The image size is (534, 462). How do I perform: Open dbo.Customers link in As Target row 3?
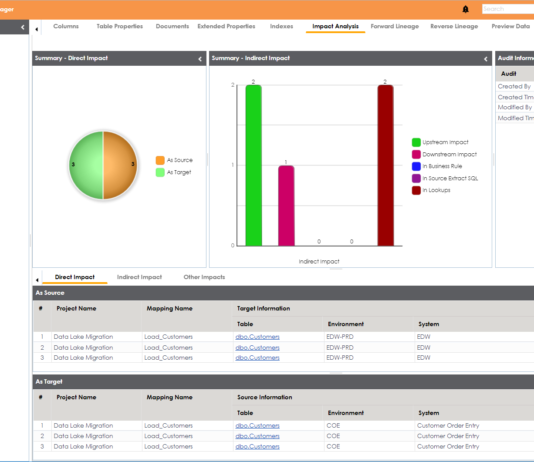tap(257, 447)
